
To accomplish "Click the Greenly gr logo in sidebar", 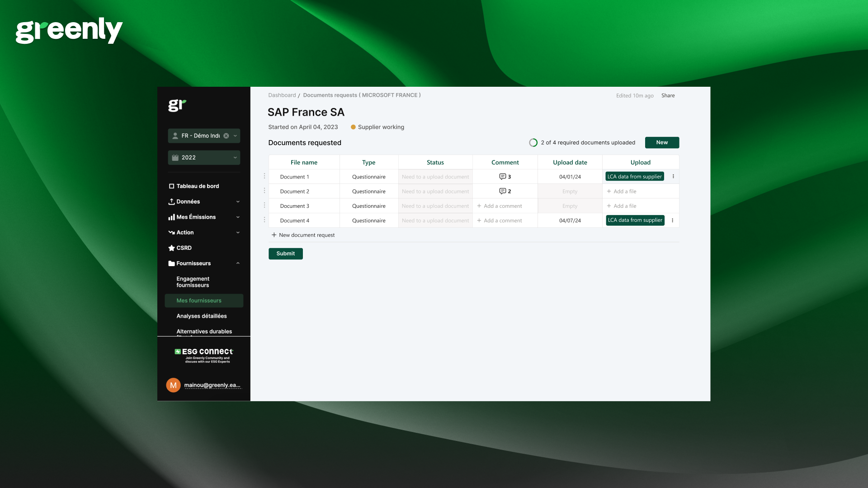I will click(x=177, y=105).
